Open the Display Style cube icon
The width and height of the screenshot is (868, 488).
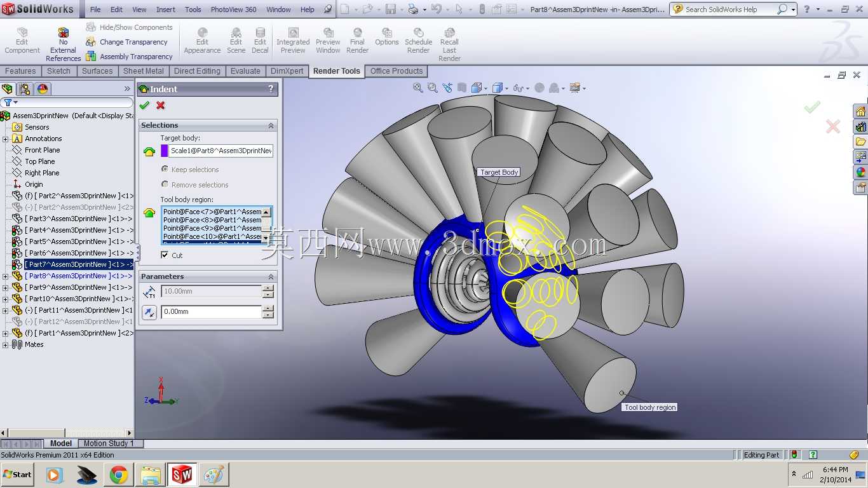click(498, 88)
